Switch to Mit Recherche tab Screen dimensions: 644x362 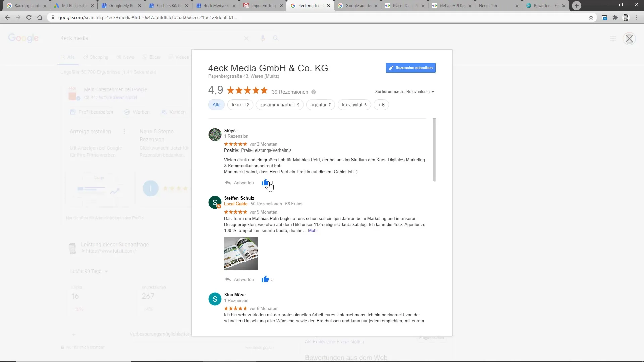pyautogui.click(x=74, y=6)
